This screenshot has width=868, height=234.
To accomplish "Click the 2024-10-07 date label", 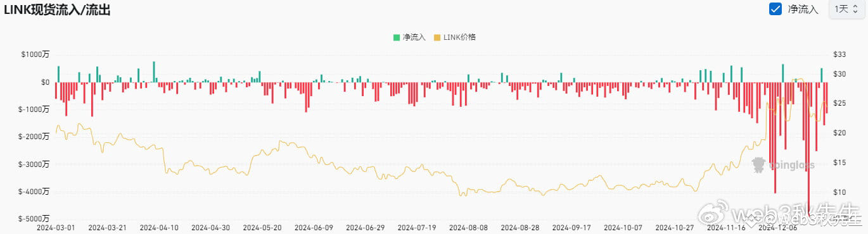I will 623,227.
